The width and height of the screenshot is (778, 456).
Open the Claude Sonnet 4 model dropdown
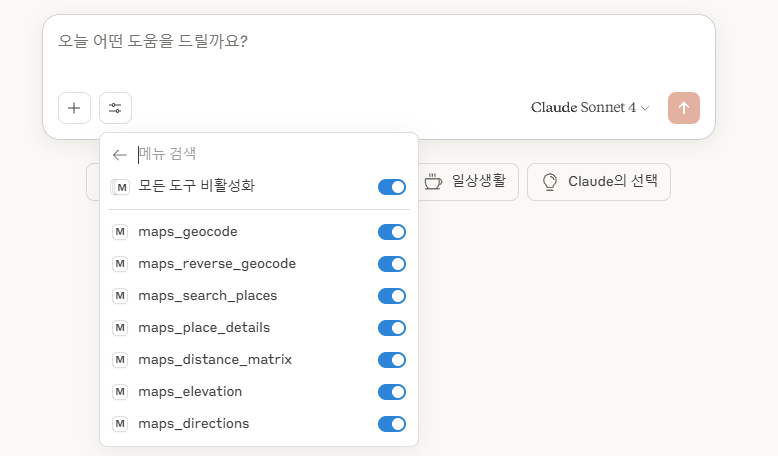[x=590, y=108]
